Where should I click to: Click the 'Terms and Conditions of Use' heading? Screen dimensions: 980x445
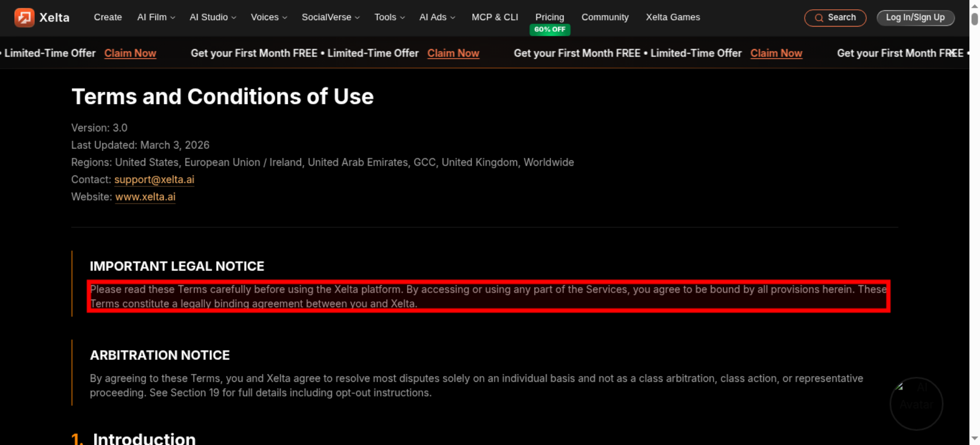coord(222,97)
